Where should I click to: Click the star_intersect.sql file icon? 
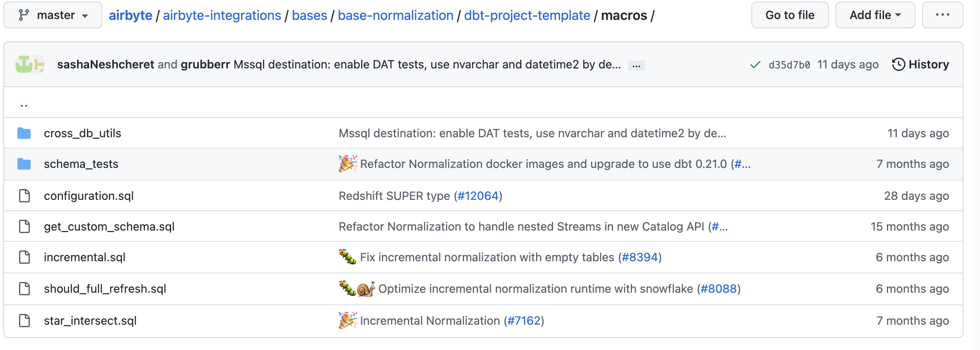[x=24, y=321]
